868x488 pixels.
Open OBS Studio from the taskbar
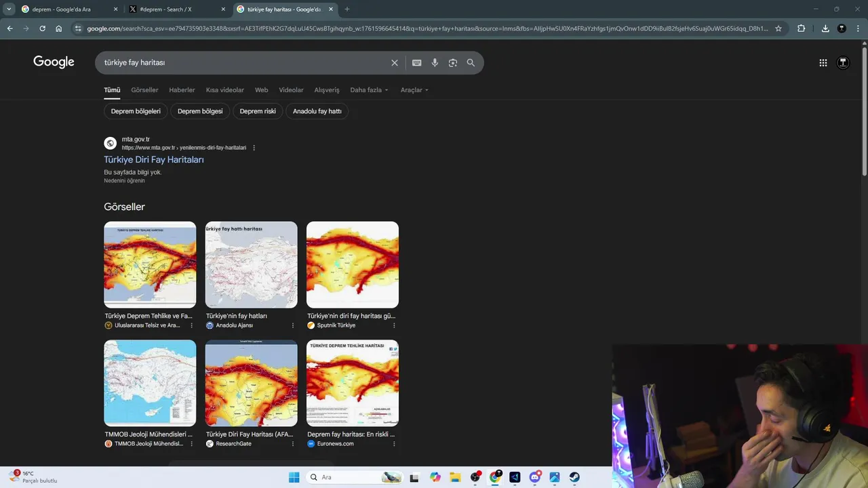[x=475, y=477]
